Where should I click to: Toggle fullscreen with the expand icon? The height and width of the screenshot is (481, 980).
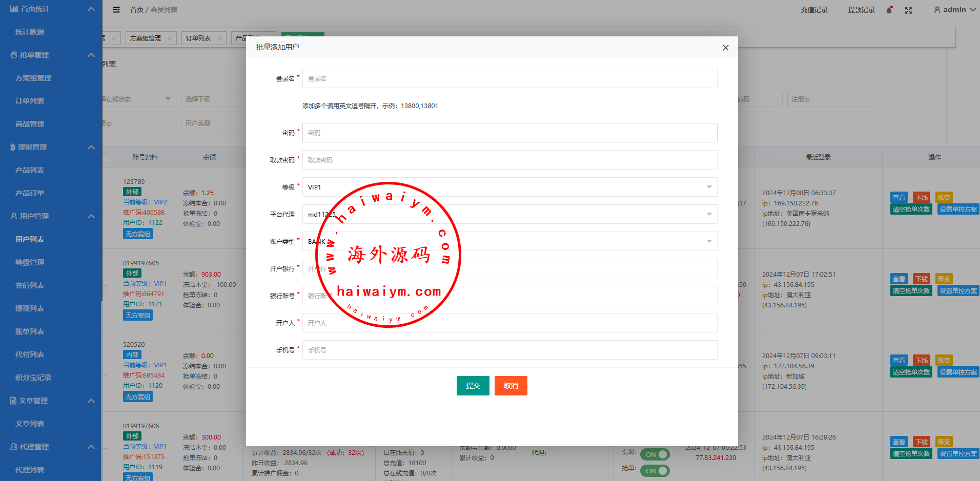pos(908,10)
